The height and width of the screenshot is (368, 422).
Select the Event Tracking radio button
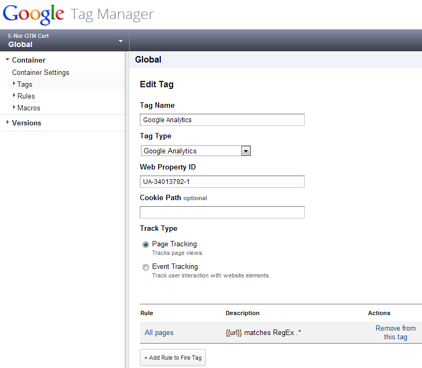pyautogui.click(x=146, y=267)
